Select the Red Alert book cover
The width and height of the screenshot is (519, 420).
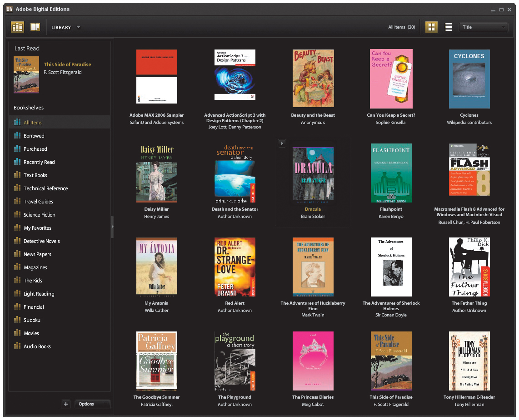pyautogui.click(x=235, y=267)
